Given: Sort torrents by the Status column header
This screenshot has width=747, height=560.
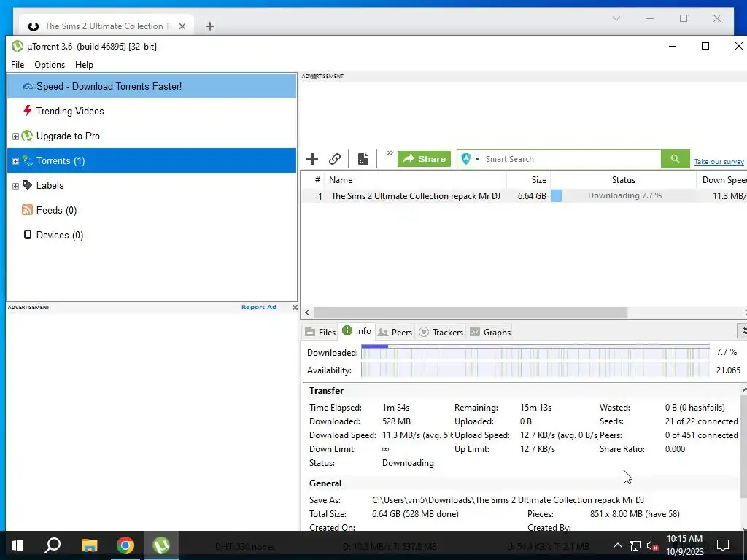Looking at the screenshot, I should [x=623, y=180].
